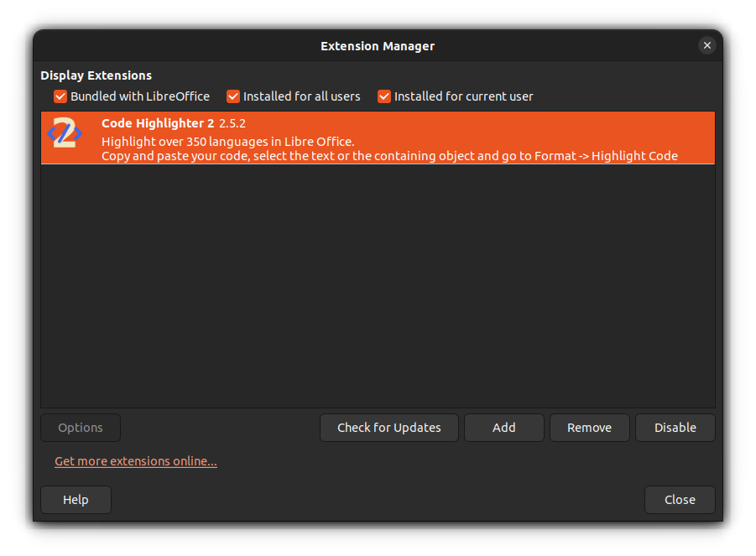The width and height of the screenshot is (756, 556).
Task: Close the dialog with the title bar X
Action: click(x=707, y=45)
